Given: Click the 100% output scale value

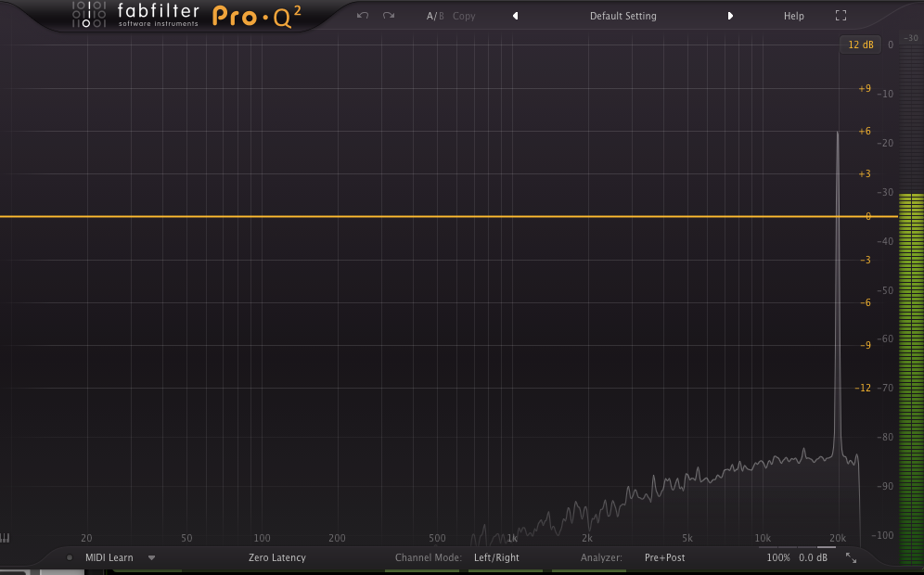Looking at the screenshot, I should coord(777,557).
